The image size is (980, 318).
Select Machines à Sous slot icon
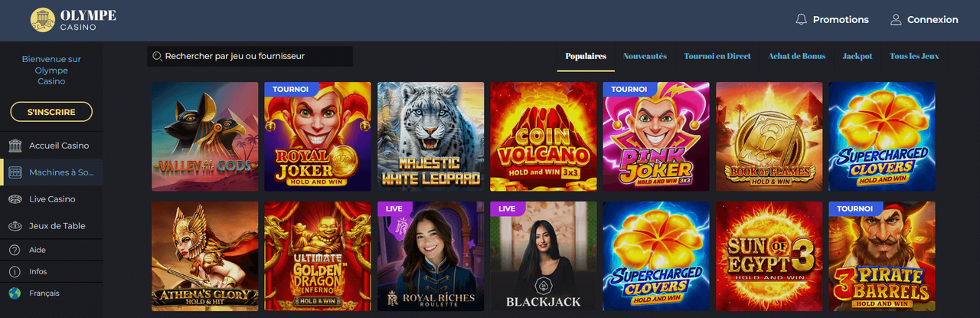point(15,172)
